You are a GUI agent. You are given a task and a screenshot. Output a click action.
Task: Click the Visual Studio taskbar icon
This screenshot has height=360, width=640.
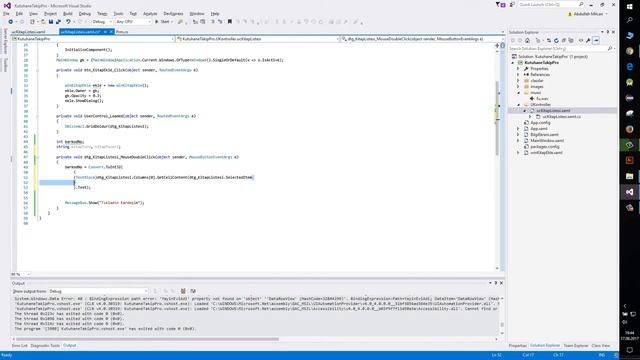click(x=629, y=192)
